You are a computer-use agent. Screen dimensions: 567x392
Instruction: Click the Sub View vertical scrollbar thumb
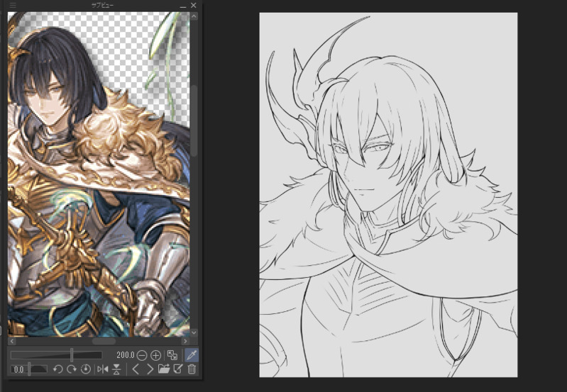(194, 121)
